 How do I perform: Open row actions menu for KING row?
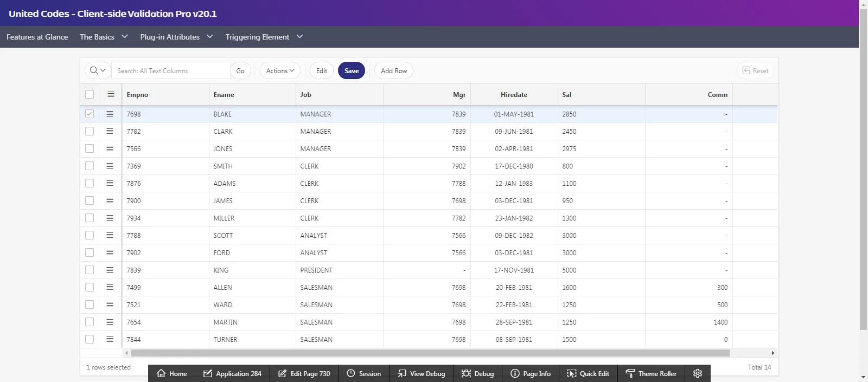[110, 270]
